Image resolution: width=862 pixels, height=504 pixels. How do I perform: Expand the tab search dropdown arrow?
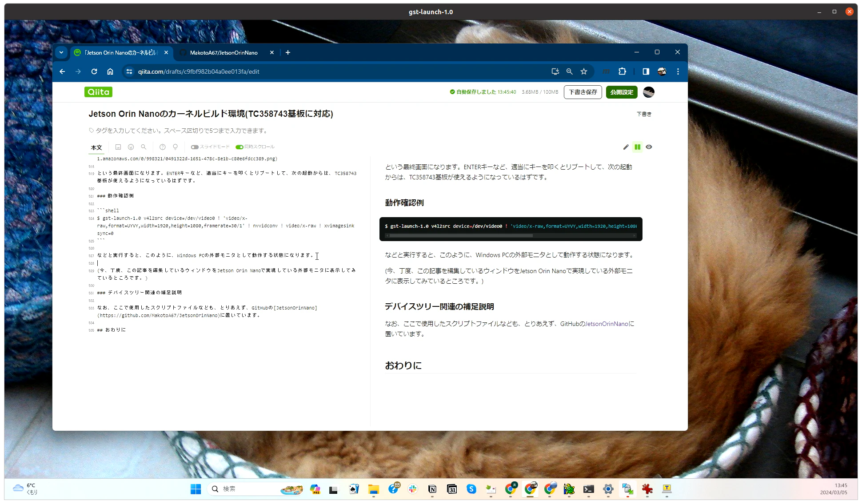tap(61, 52)
